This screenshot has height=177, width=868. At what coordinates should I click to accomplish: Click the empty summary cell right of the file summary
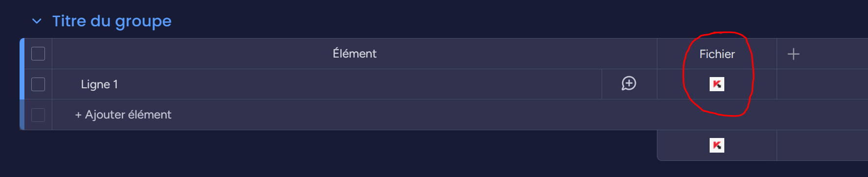[x=823, y=145]
